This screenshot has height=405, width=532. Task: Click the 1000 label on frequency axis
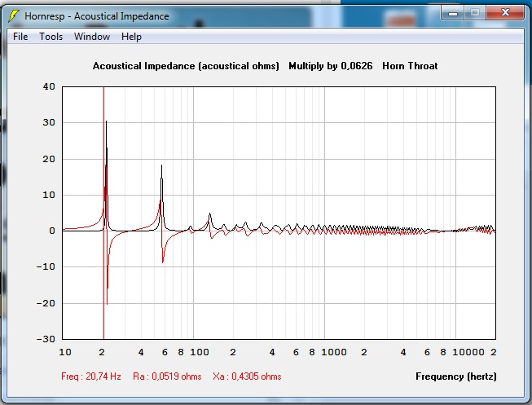point(334,352)
